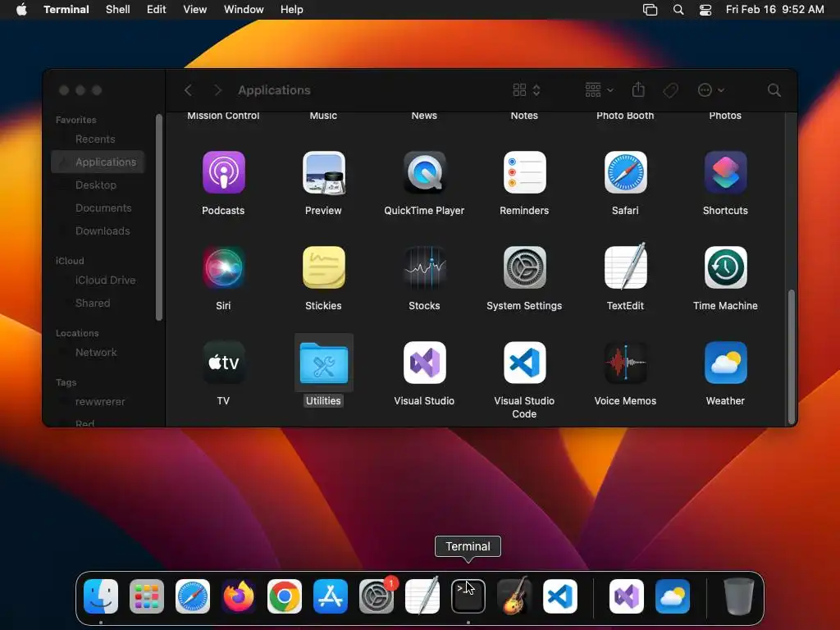Screen dimensions: 840x630
Task: Click the Finder search magnifier
Action: [774, 90]
